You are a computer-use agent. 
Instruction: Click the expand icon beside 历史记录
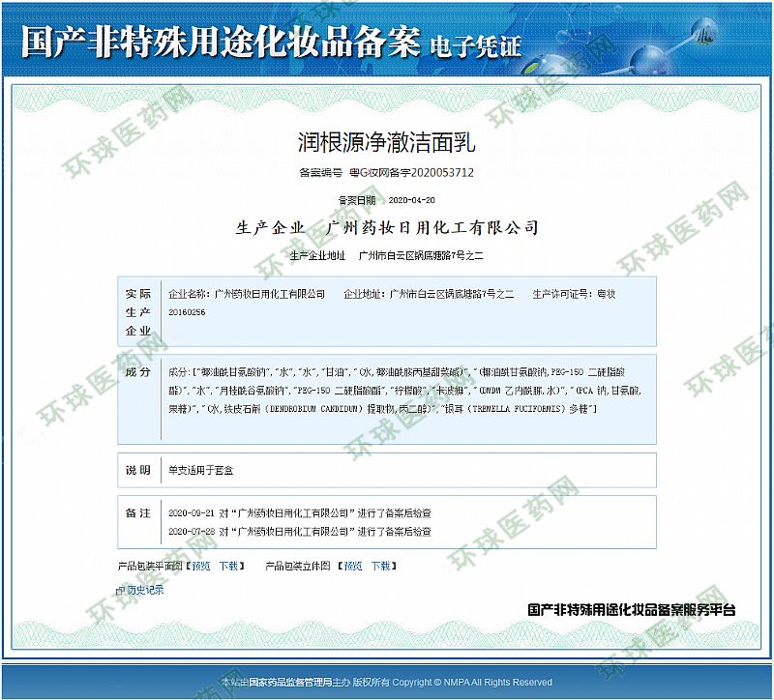coord(120,591)
